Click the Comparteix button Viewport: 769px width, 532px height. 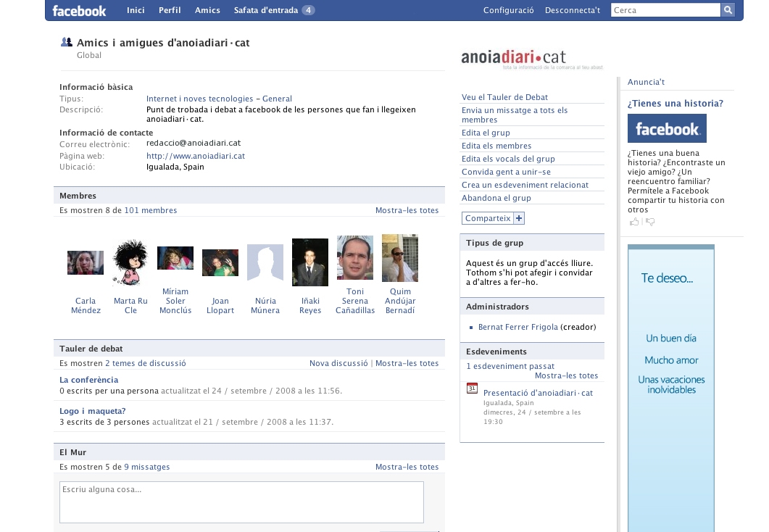click(x=488, y=218)
